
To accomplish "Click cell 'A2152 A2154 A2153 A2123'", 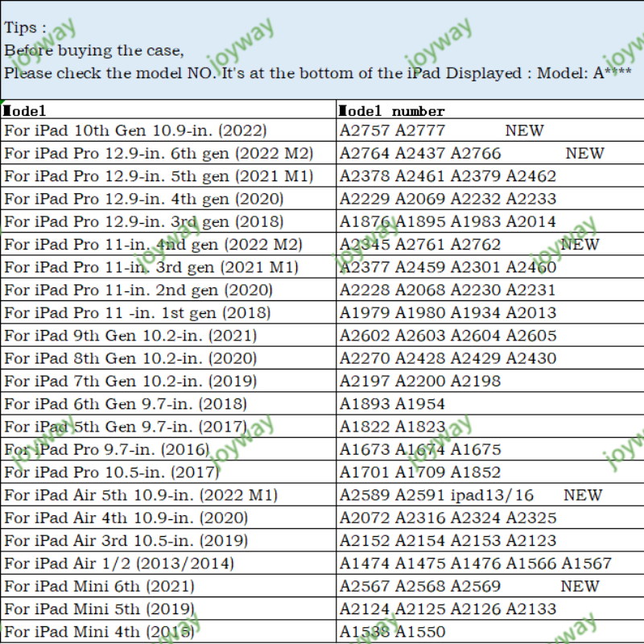I will pos(490,540).
